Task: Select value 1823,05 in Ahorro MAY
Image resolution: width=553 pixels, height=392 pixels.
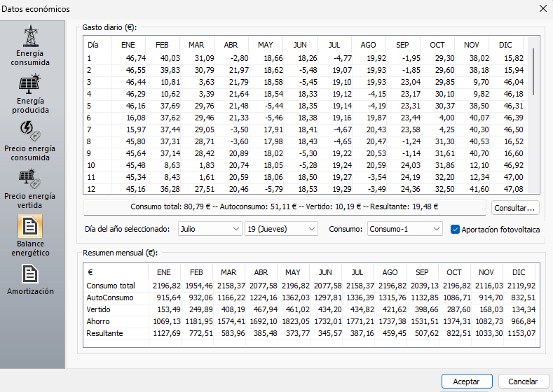Action: click(x=296, y=321)
